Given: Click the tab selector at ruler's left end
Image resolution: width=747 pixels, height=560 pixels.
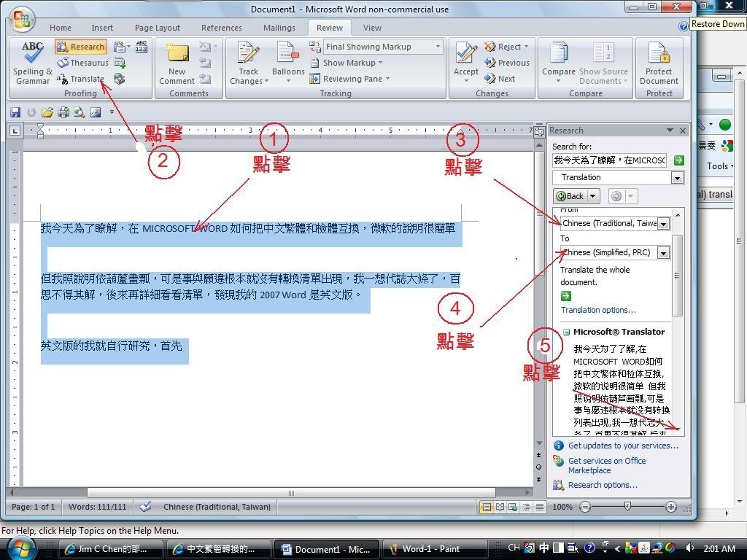Looking at the screenshot, I should pyautogui.click(x=15, y=130).
